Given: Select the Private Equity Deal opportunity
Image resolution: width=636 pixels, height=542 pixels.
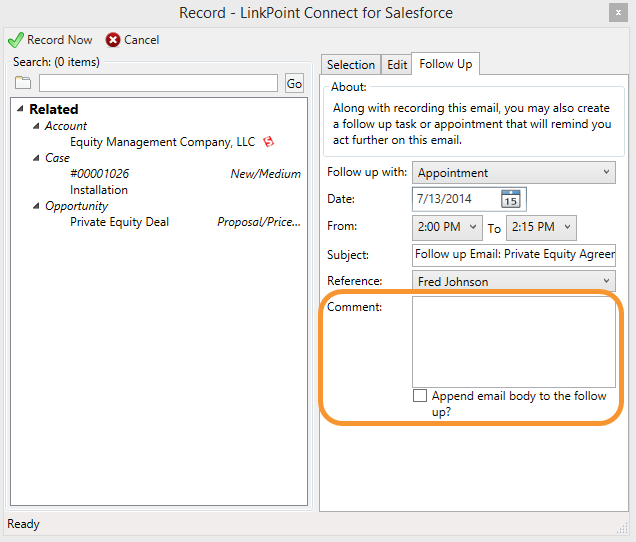Looking at the screenshot, I should (x=119, y=222).
